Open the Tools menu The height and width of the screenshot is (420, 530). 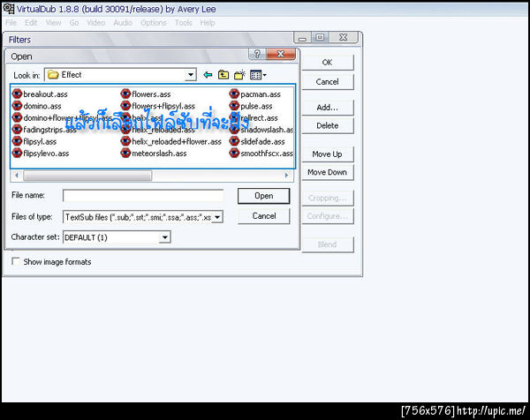184,23
